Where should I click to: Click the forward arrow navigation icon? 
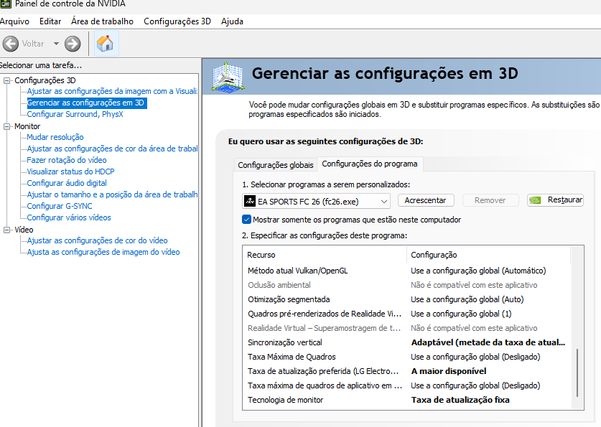click(x=72, y=44)
